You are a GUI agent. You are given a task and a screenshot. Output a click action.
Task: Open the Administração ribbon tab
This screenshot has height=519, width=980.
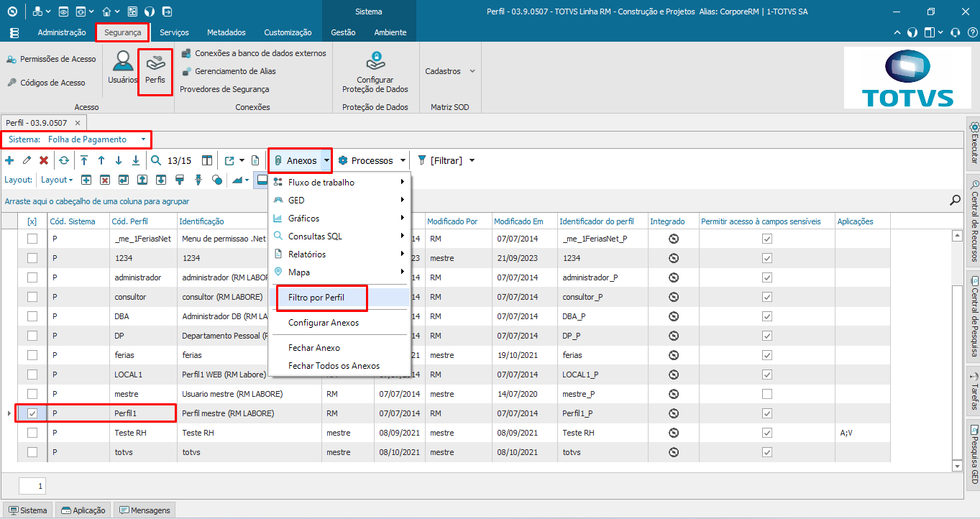coord(62,32)
